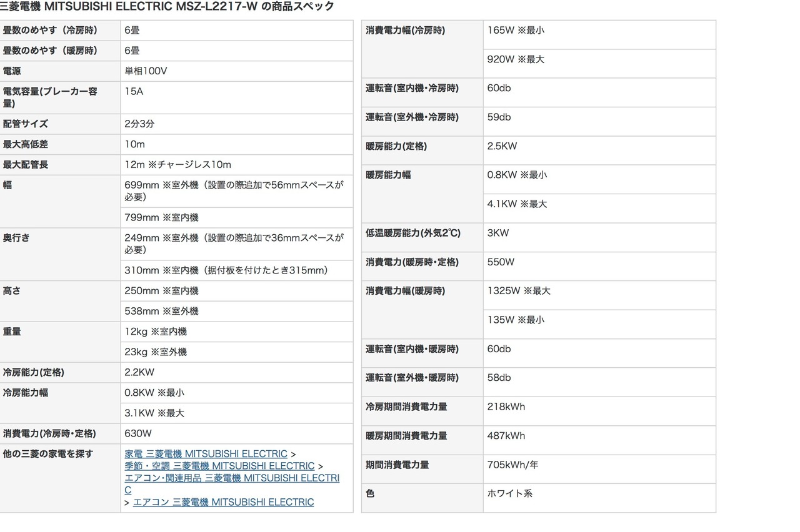Select the 799mm ※室内機 width value
Viewport: 800px width, 532px height.
coord(161,217)
